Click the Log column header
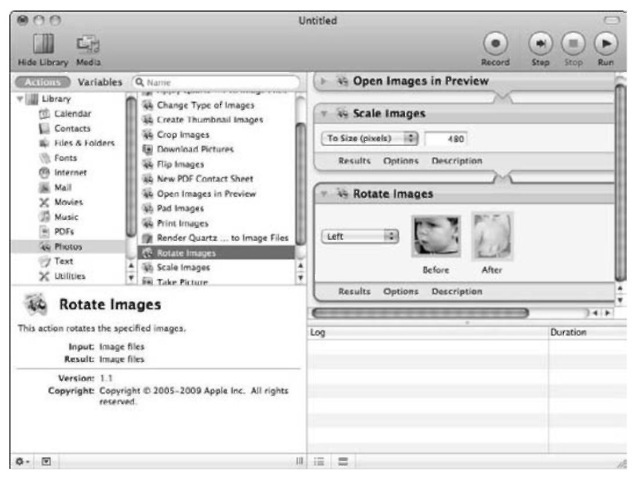Image resolution: width=640 pixels, height=477 pixels. click(x=428, y=333)
